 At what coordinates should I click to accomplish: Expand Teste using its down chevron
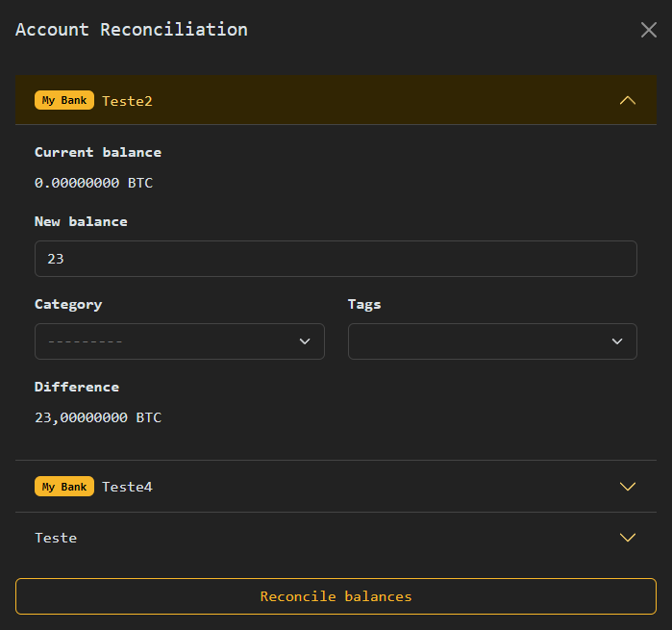[x=628, y=538]
